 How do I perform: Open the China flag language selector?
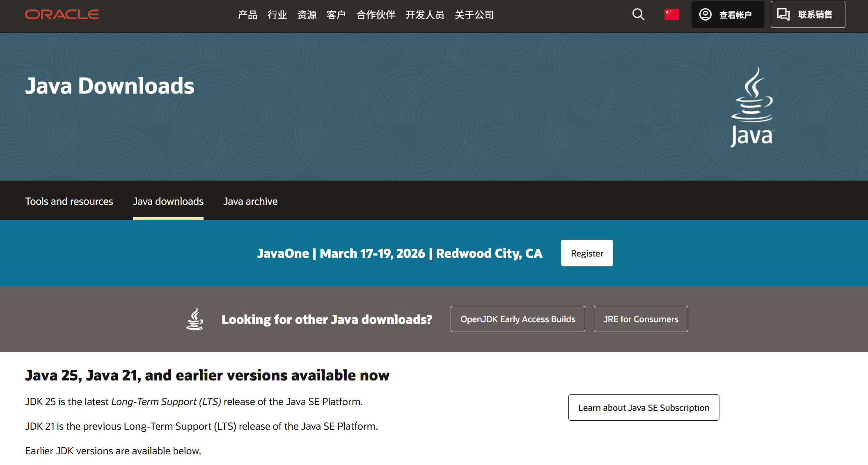(672, 14)
